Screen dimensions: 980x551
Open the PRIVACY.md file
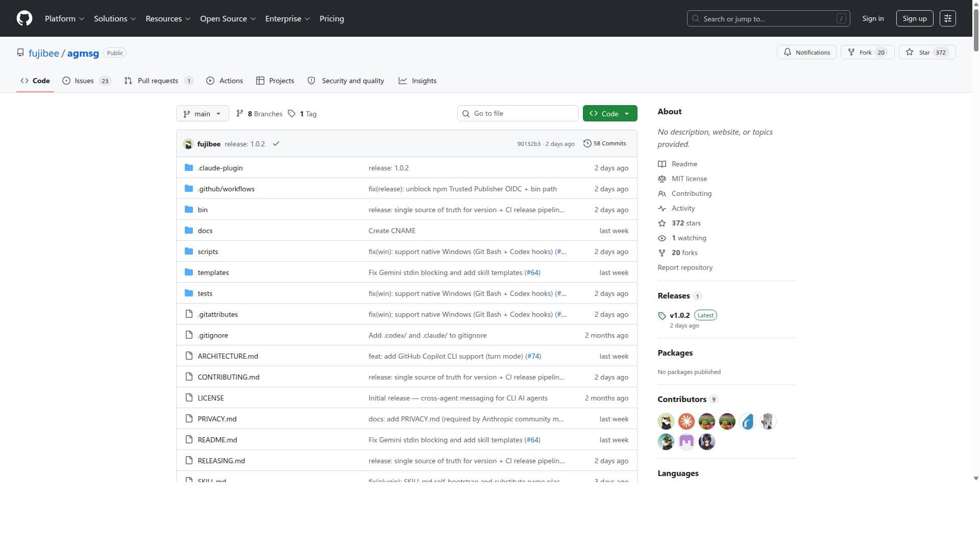click(217, 419)
